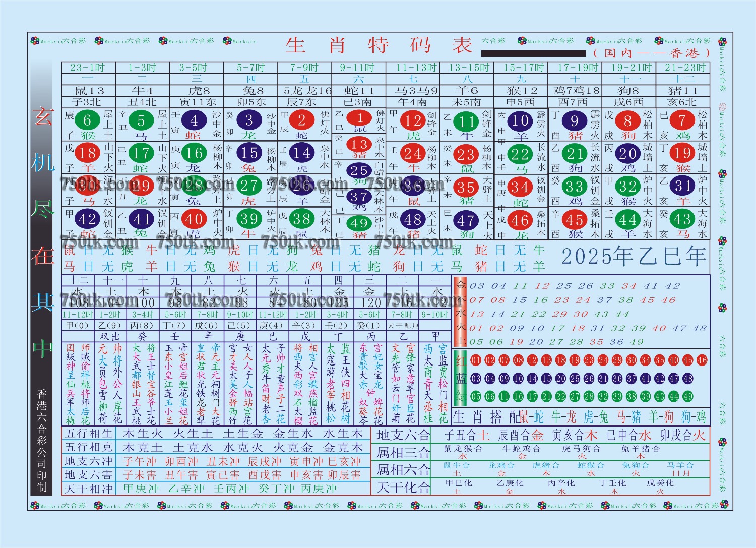
Task: Select small red ball 01 in the 红 row
Action: (475, 360)
